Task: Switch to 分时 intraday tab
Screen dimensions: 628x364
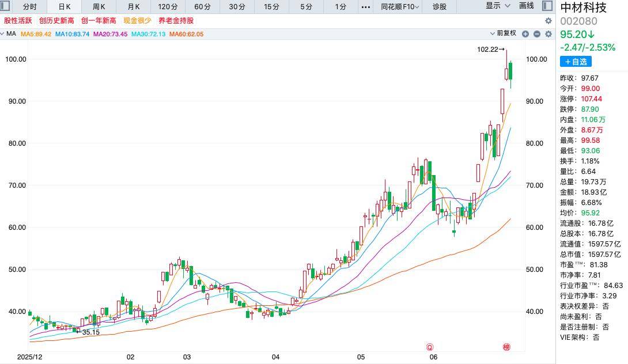Action: [29, 7]
